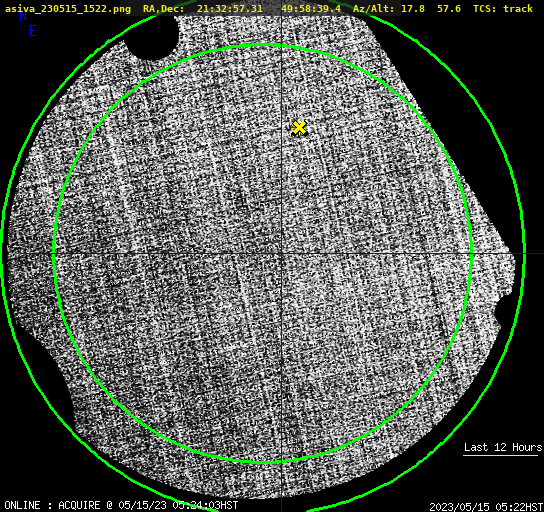Click the black circular obstruction at top
This screenshot has height=512, width=544.
(x=152, y=37)
